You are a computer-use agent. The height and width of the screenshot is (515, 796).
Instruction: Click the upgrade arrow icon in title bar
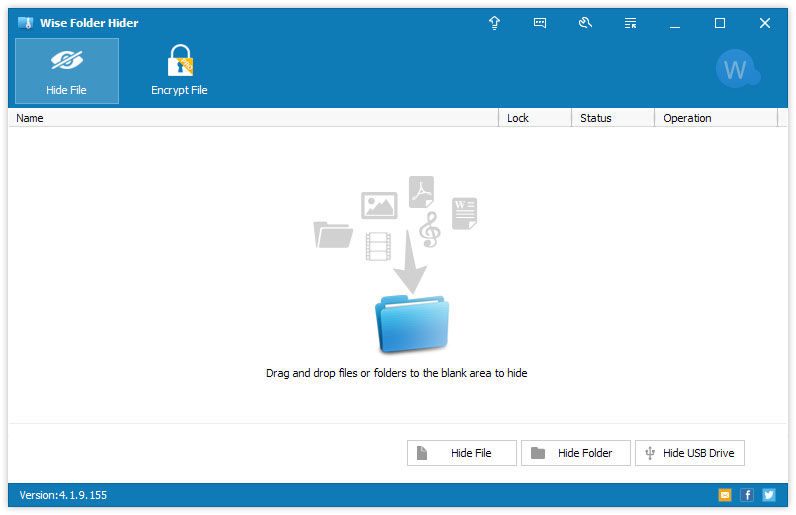tap(494, 23)
